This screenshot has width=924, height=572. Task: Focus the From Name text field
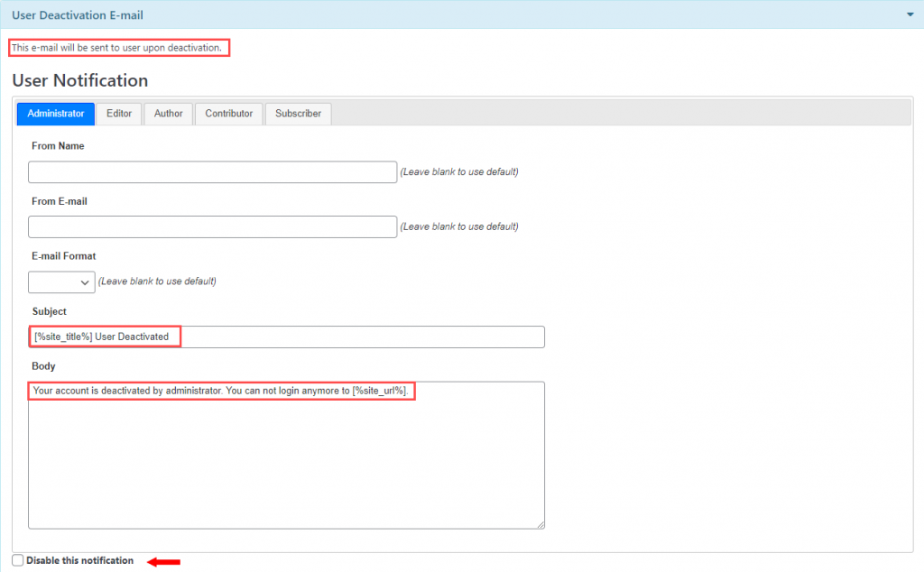coord(212,171)
